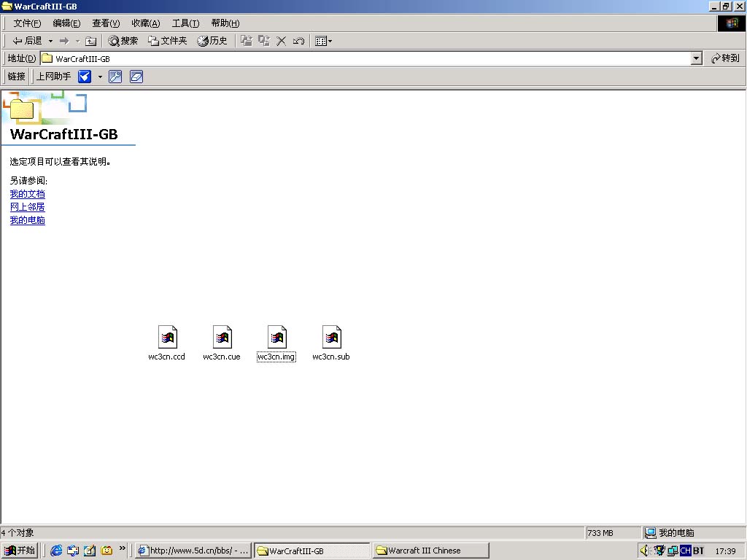
Task: Expand the address bar dropdown
Action: click(696, 58)
